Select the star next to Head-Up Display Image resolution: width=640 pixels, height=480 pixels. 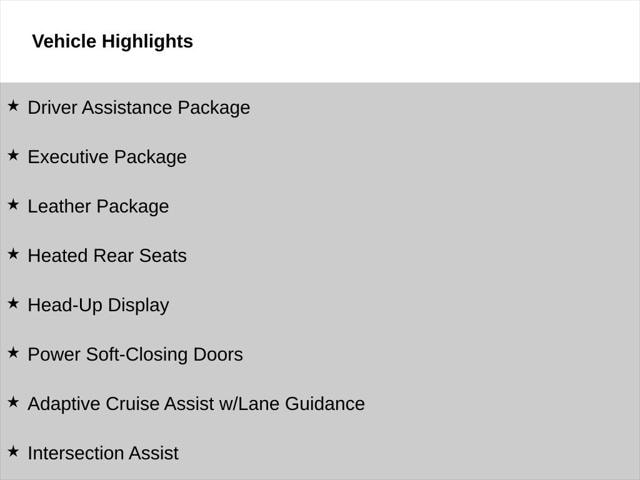(x=13, y=303)
